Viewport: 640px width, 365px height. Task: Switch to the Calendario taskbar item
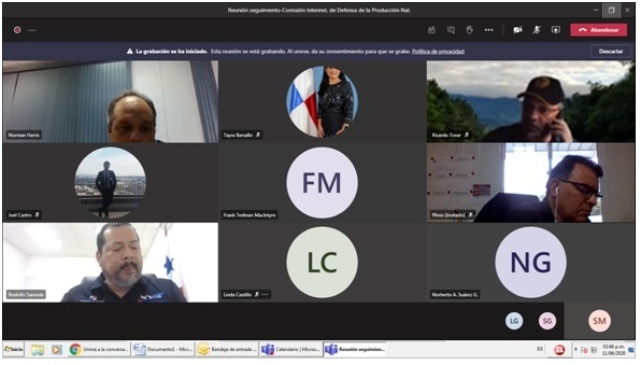point(291,349)
